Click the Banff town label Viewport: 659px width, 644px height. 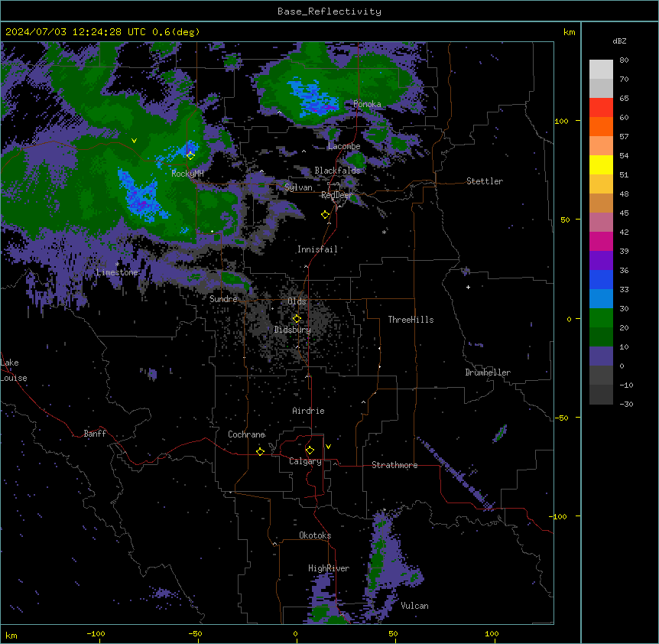pos(95,434)
